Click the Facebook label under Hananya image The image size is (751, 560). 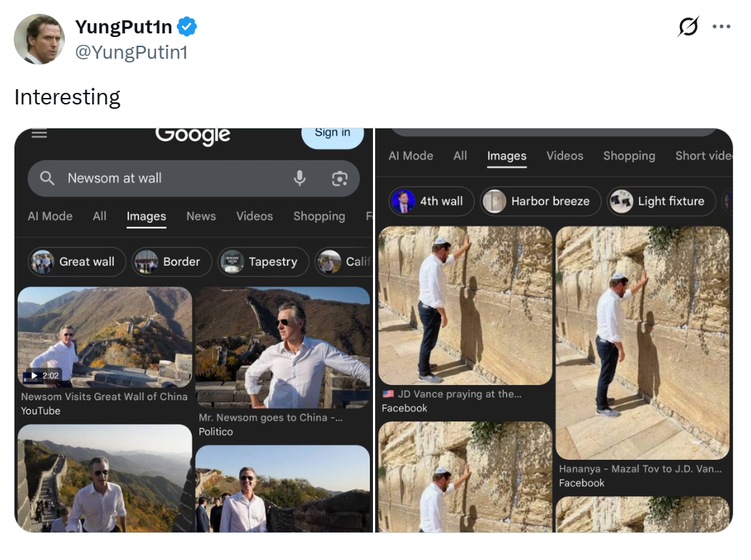tap(581, 483)
